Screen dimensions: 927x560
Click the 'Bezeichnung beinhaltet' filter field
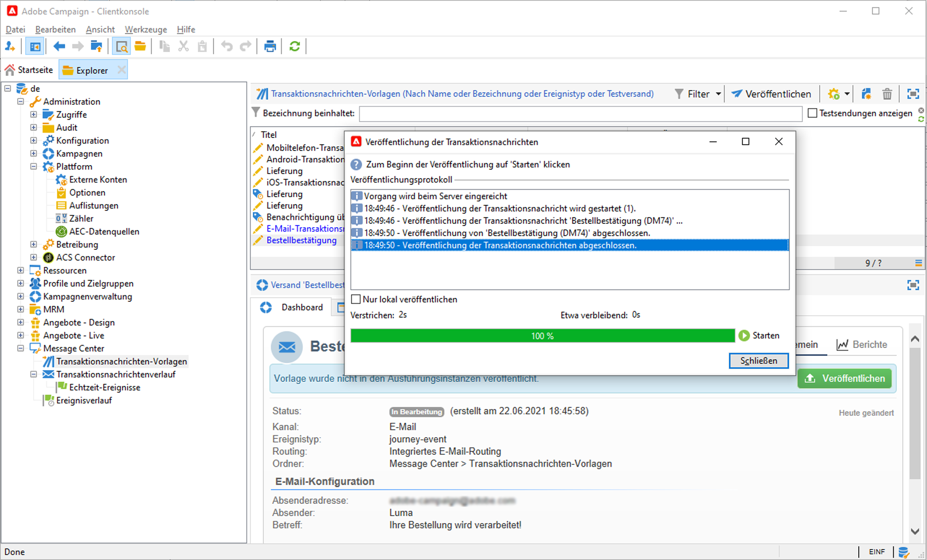[x=580, y=114]
